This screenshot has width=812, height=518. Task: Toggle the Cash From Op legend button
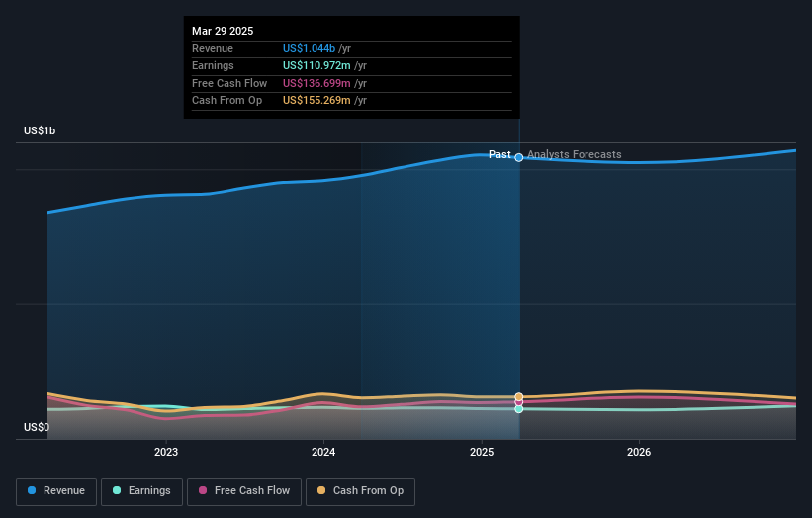(360, 491)
